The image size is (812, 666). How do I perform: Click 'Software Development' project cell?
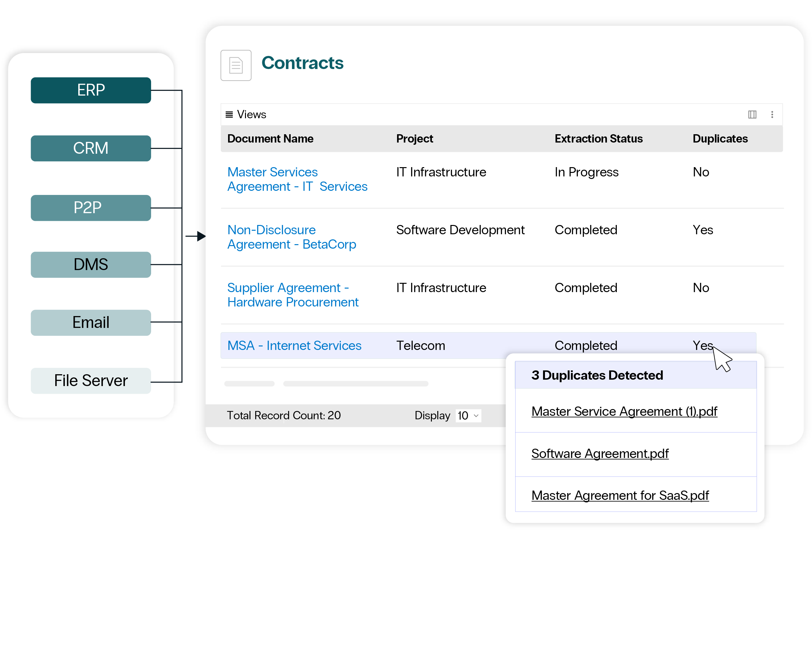(x=460, y=230)
